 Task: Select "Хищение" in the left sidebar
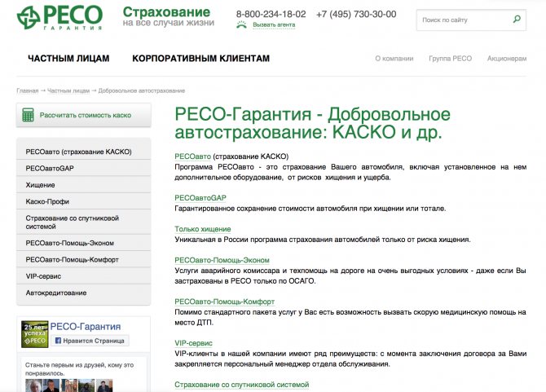[41, 185]
